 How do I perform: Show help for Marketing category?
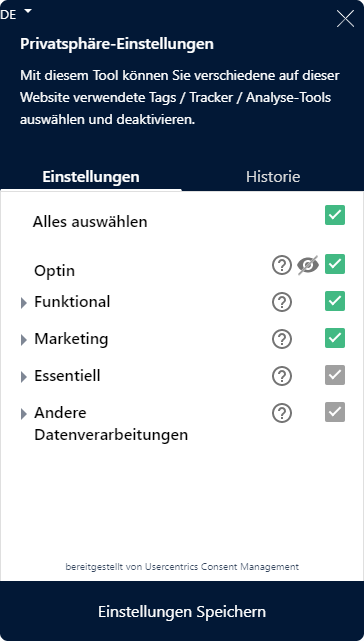pos(282,339)
